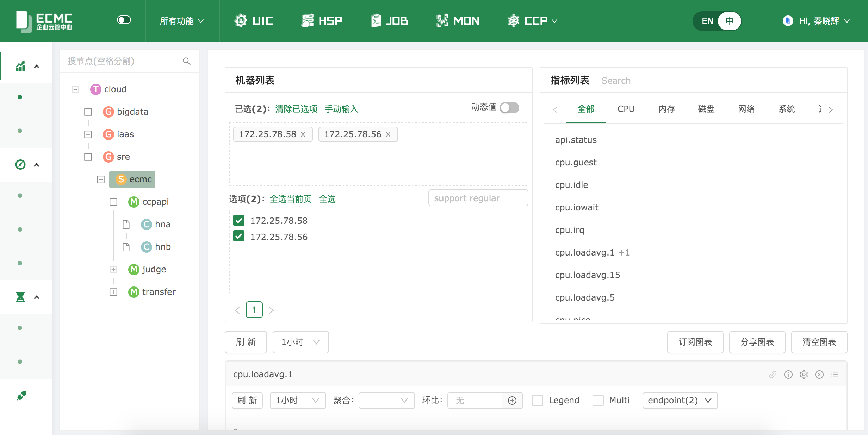The height and width of the screenshot is (435, 868).
Task: Click the 订阅图表 button
Action: [695, 342]
